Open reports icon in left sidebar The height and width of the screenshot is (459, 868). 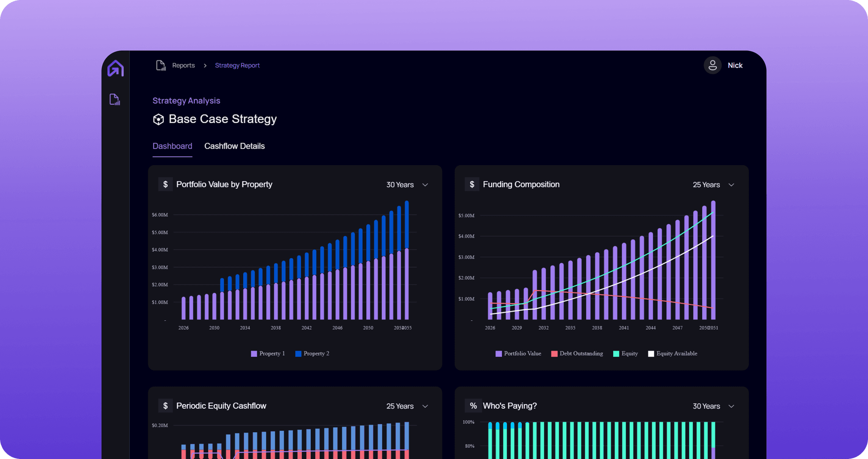point(115,100)
